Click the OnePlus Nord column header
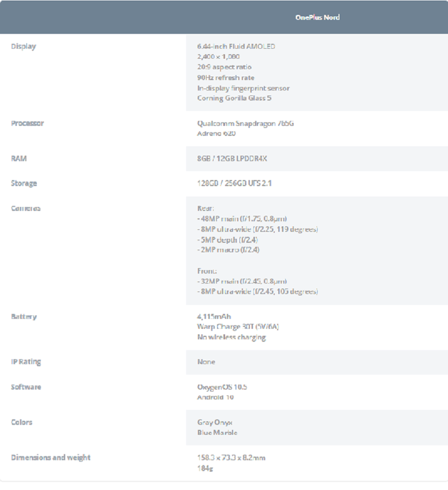Screen dimensions: 448x490 317,17
